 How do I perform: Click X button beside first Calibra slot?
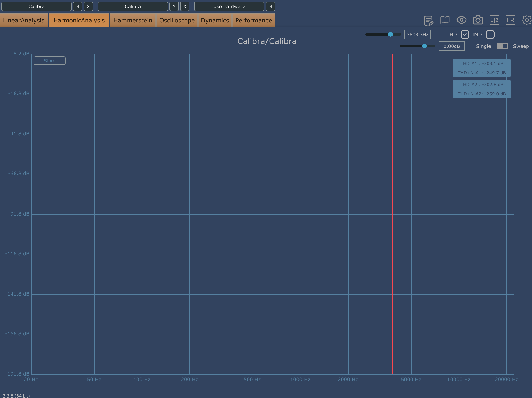click(88, 7)
